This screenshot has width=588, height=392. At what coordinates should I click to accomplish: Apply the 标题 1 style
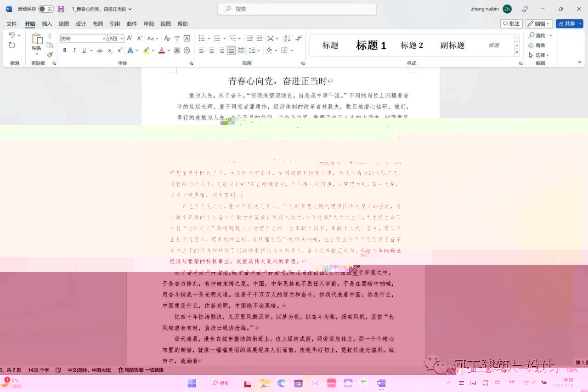[371, 45]
